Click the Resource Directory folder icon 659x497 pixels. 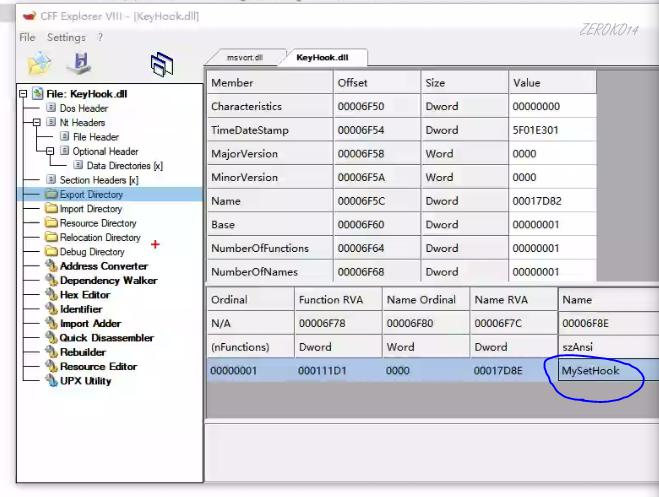[51, 223]
